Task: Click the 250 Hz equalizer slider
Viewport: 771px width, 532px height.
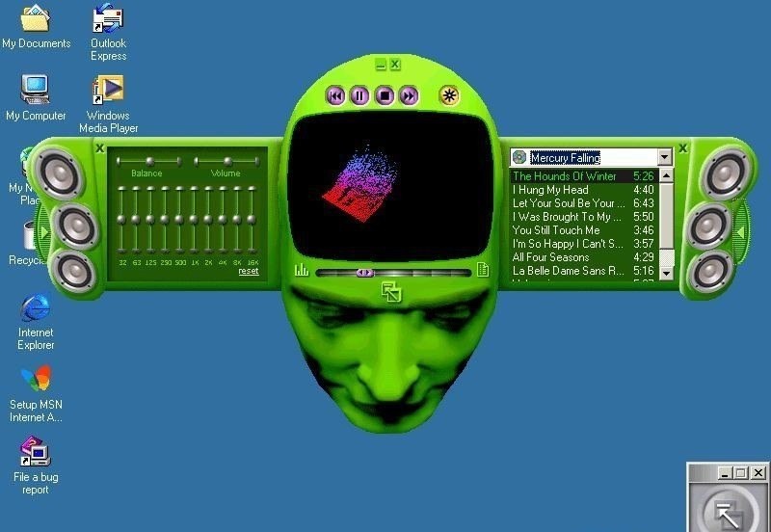Action: 165,220
